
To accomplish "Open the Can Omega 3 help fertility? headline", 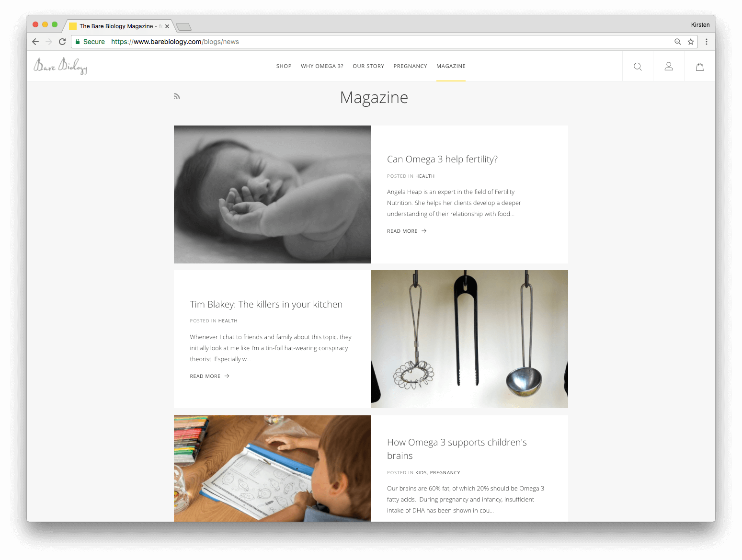I will click(x=442, y=159).
